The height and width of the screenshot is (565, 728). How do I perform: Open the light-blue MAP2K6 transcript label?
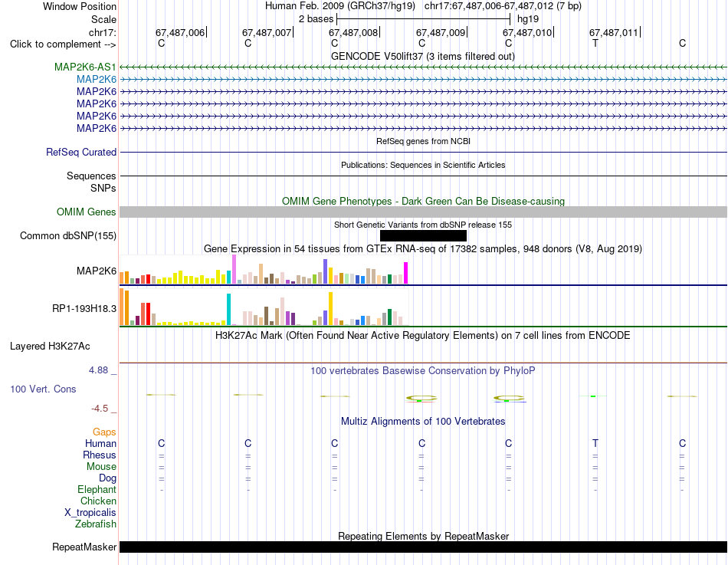[97, 80]
